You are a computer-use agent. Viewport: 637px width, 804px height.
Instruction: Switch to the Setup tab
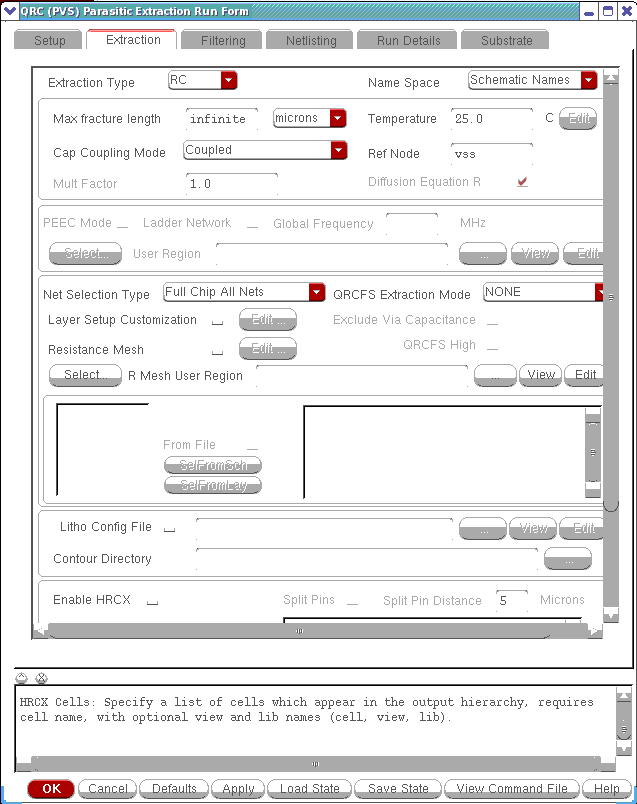point(48,40)
